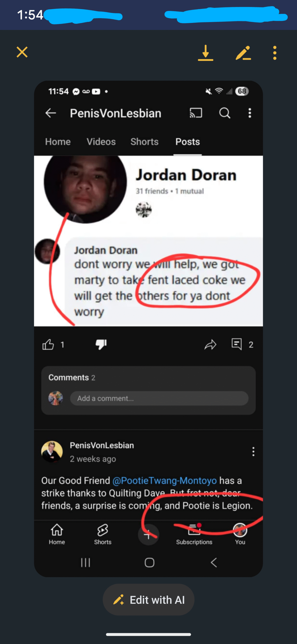This screenshot has width=297, height=644.
Task: Open the yellow three-dot overflow menu
Action: coord(275,53)
